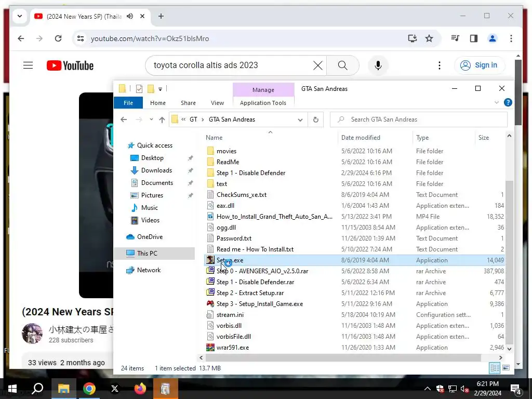Go back in File Explorer
The image size is (532, 399).
click(x=124, y=119)
